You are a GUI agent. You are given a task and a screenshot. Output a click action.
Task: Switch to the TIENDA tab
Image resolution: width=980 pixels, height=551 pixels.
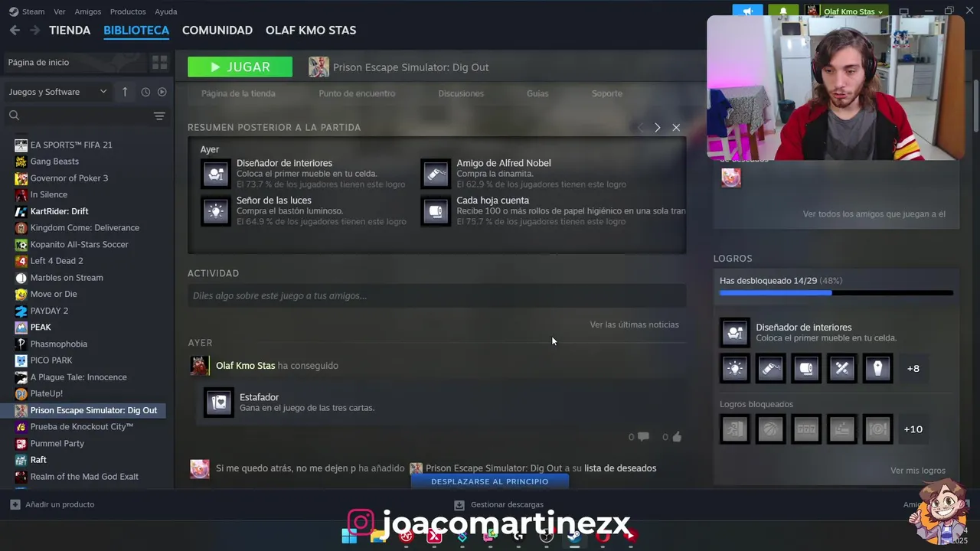tap(70, 30)
